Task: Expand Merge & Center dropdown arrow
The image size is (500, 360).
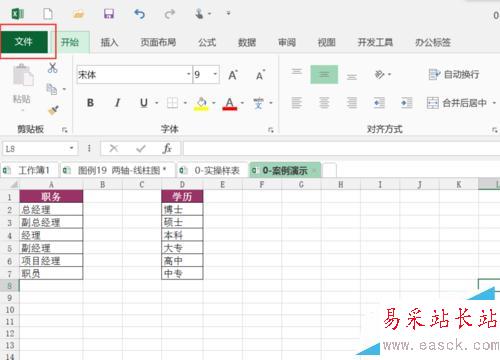Action: point(494,103)
